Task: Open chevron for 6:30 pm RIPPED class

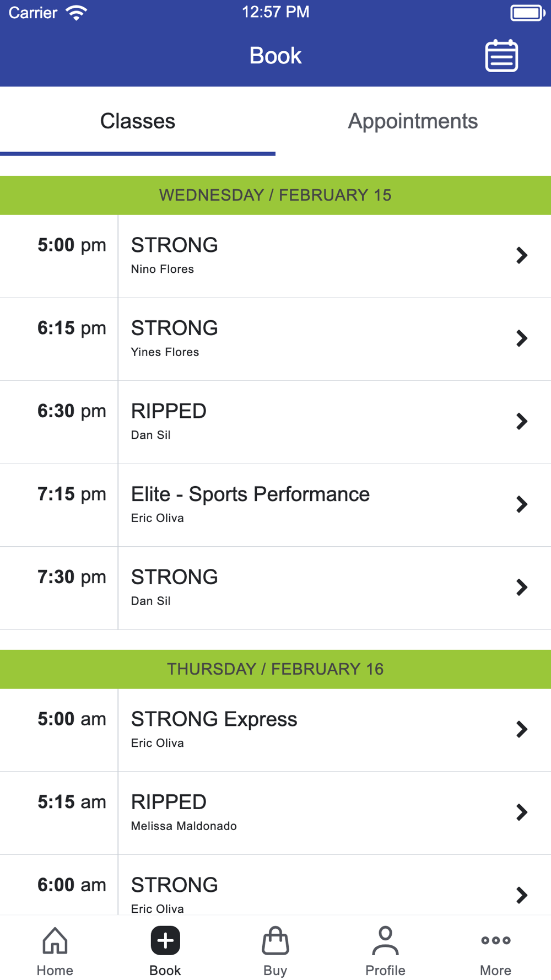Action: click(x=522, y=421)
